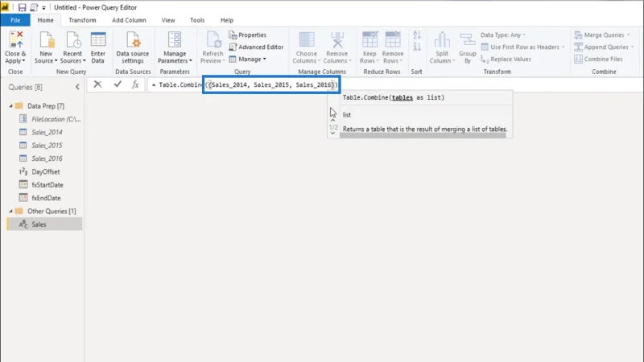This screenshot has width=644, height=362.
Task: Open Data source settings
Action: tap(133, 47)
